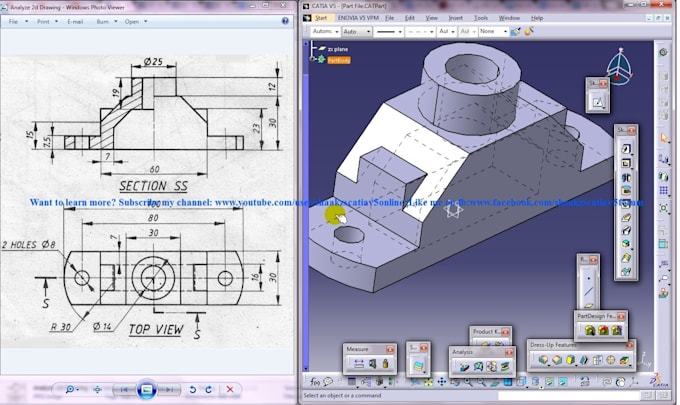680x405 pixels.
Task: Rotate photo clockwise in Photo Viewer
Action: click(208, 389)
